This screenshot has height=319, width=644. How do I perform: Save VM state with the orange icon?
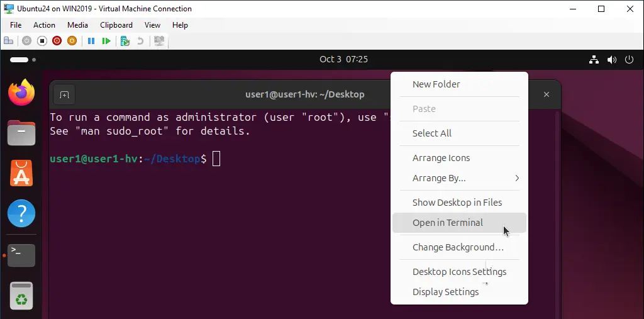pos(72,41)
